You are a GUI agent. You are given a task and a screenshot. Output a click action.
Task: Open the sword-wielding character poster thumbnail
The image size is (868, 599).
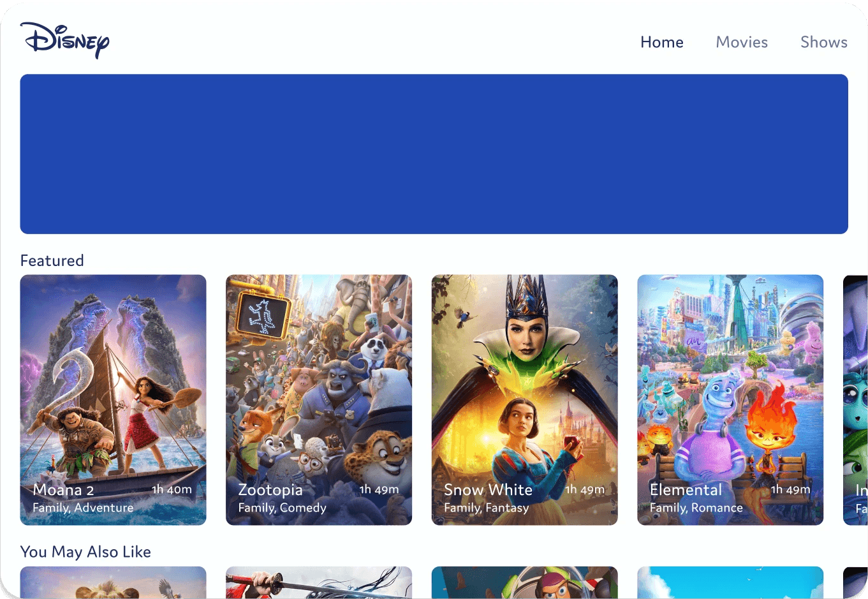[319, 582]
